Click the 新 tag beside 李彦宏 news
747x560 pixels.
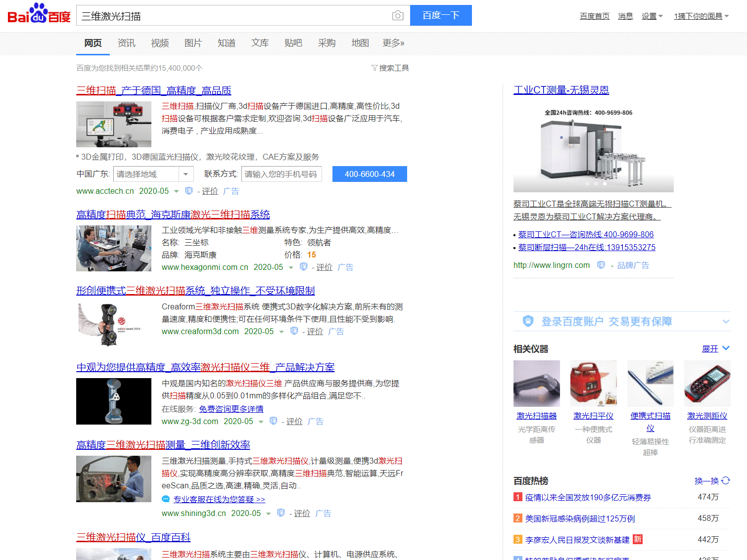[x=638, y=539]
